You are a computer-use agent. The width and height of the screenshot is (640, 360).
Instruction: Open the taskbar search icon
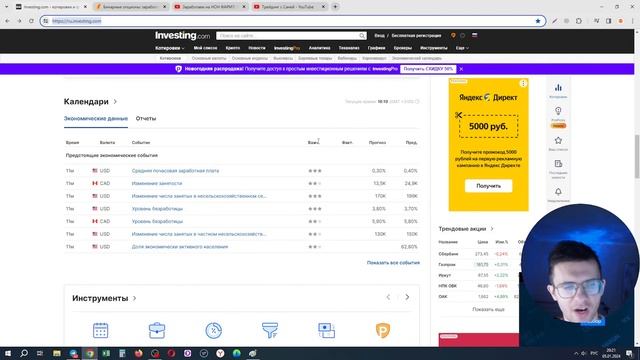pyautogui.click(x=24, y=353)
